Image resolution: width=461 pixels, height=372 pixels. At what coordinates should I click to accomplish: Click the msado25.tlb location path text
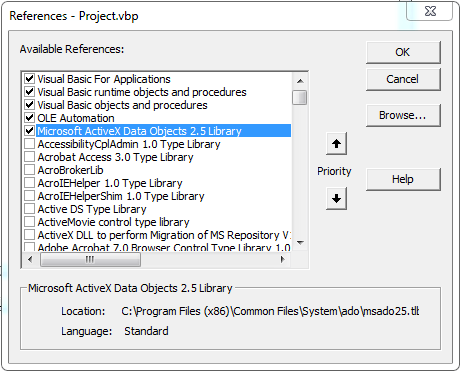[270, 311]
